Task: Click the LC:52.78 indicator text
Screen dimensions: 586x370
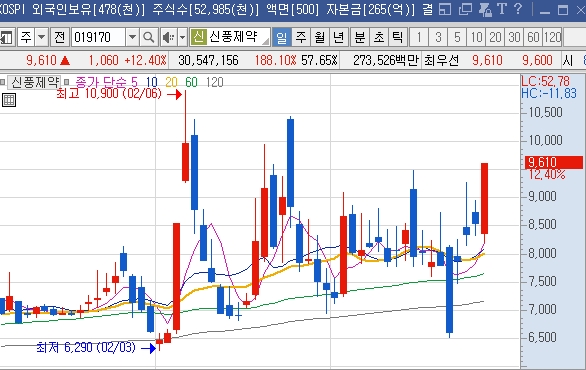Action: [546, 81]
